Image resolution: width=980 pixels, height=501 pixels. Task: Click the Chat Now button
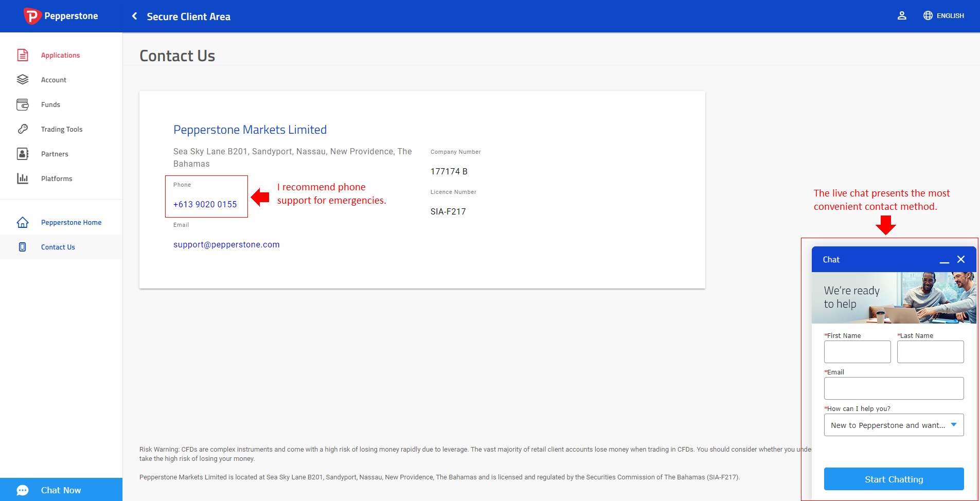(x=61, y=490)
